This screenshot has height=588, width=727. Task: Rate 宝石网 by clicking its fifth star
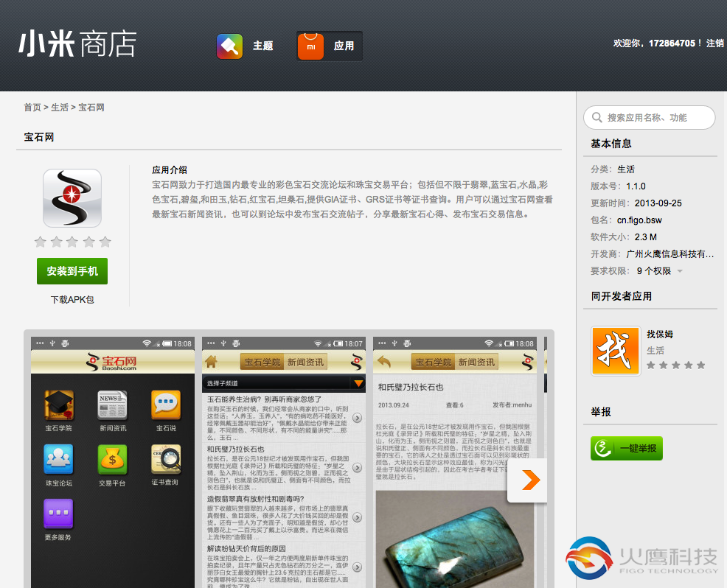pyautogui.click(x=104, y=241)
